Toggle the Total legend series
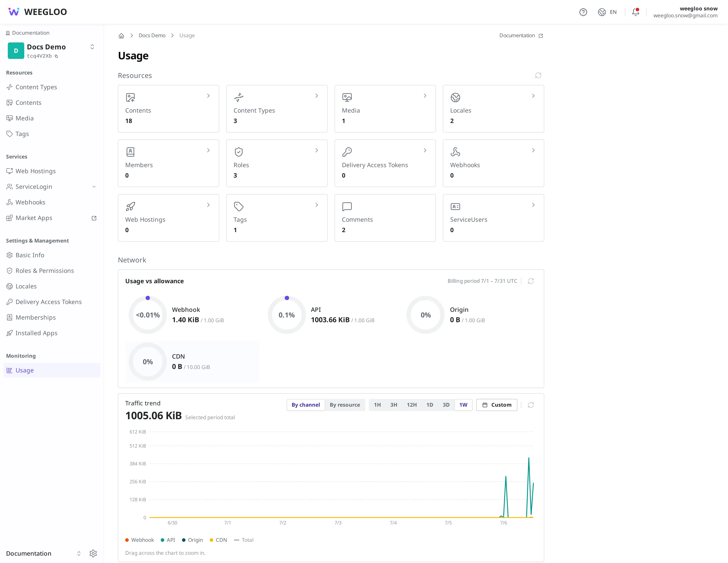The width and height of the screenshot is (728, 563). pyautogui.click(x=244, y=540)
